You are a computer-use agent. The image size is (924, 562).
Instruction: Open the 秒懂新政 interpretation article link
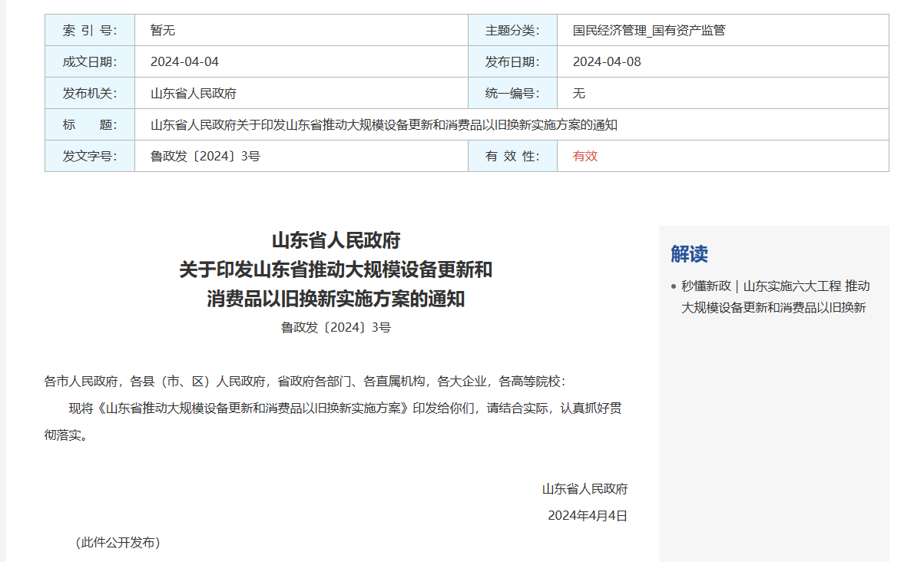(x=776, y=296)
